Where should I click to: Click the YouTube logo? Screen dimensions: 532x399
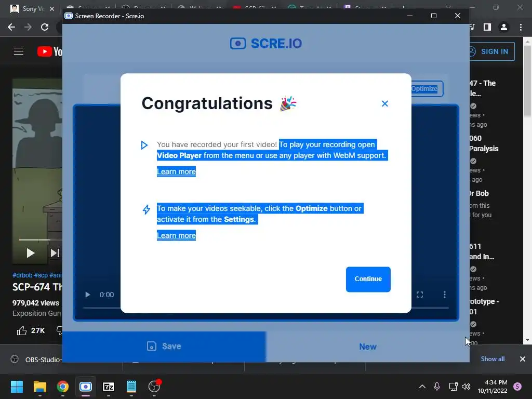pyautogui.click(x=49, y=51)
